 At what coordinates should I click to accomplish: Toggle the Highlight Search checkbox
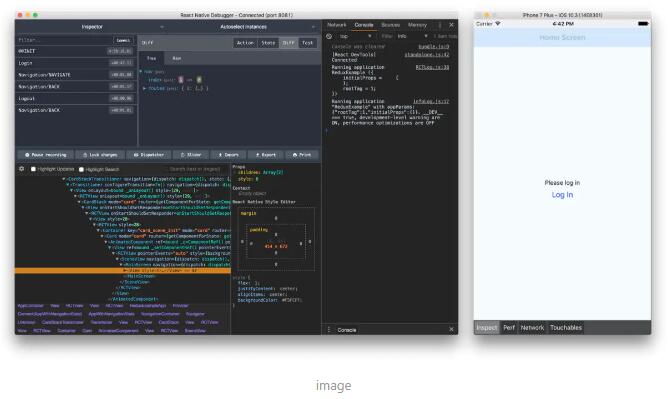(81, 170)
